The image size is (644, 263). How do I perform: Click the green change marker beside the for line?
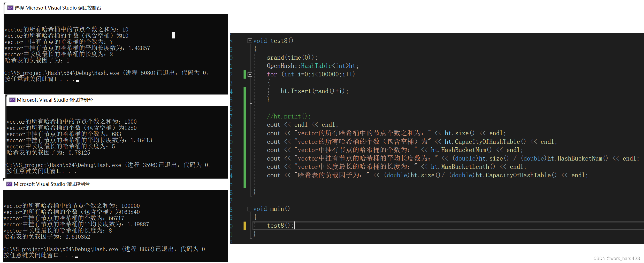click(245, 74)
